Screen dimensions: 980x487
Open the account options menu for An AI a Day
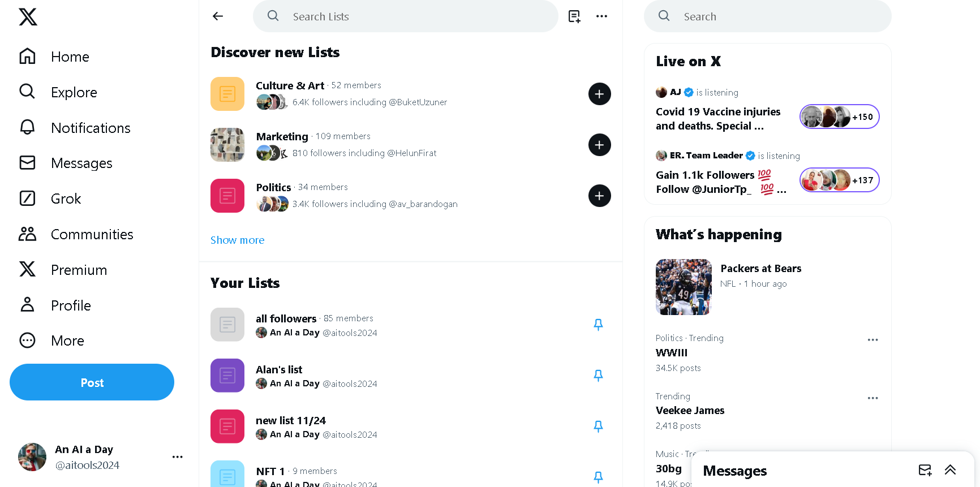click(x=177, y=456)
